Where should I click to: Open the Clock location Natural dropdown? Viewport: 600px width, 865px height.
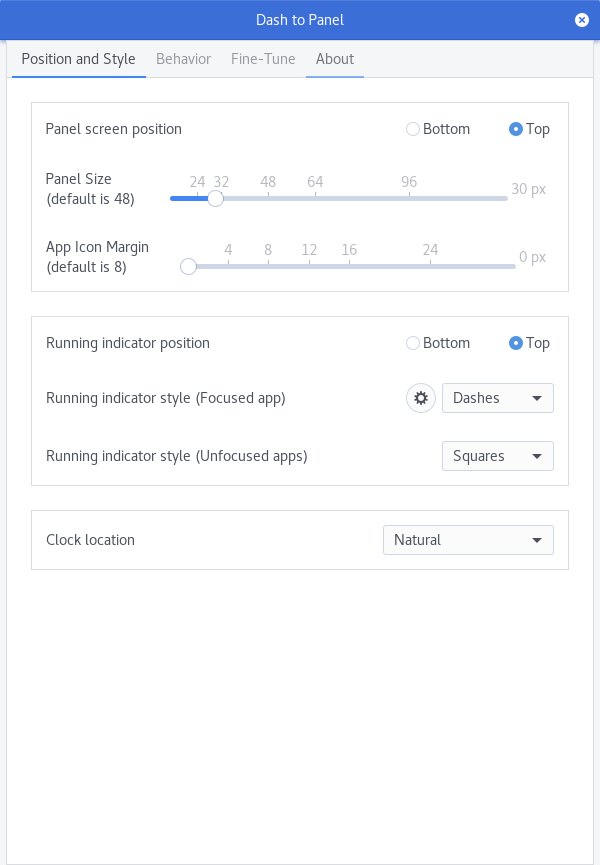(468, 540)
